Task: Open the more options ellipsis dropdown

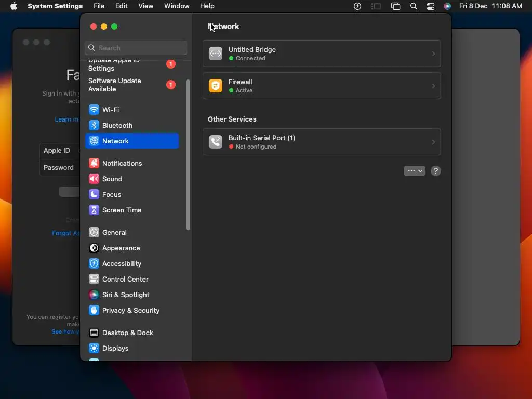Action: [x=414, y=171]
